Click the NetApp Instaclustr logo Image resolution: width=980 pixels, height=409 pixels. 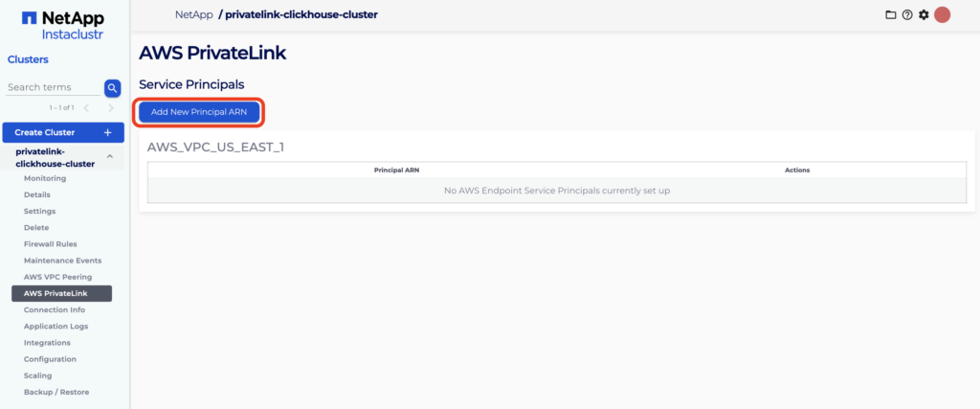coord(62,25)
